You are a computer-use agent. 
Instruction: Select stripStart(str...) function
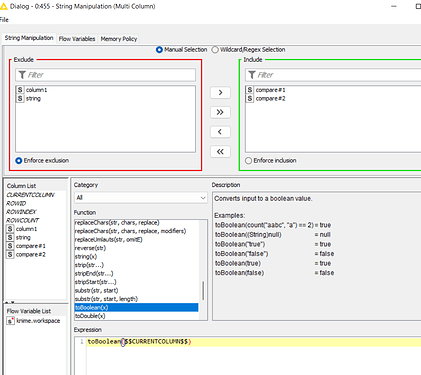(95, 282)
